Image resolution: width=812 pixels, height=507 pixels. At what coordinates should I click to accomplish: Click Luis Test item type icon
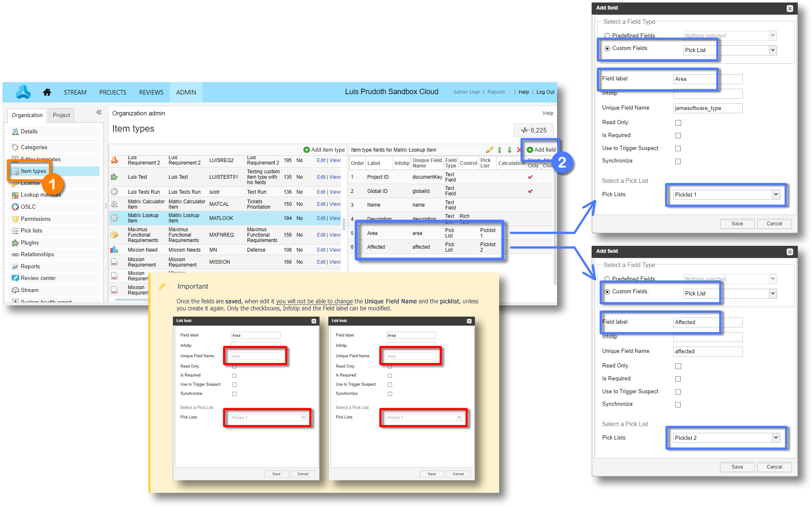114,177
